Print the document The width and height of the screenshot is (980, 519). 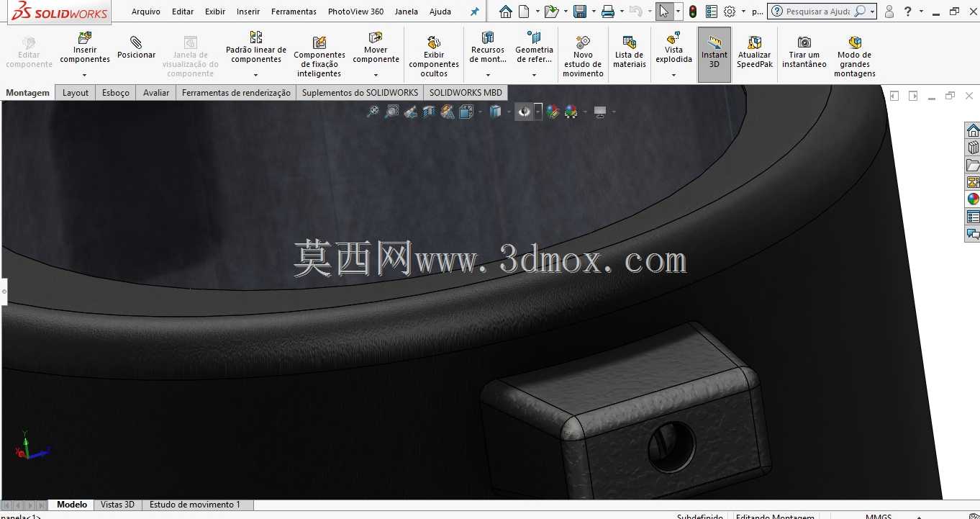pos(608,12)
